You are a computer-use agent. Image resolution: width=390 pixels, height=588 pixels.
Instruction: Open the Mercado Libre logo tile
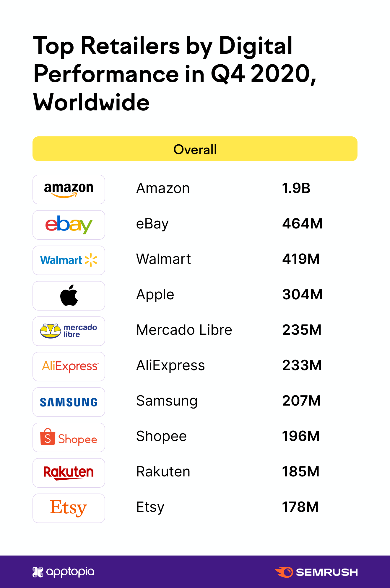coord(69,331)
